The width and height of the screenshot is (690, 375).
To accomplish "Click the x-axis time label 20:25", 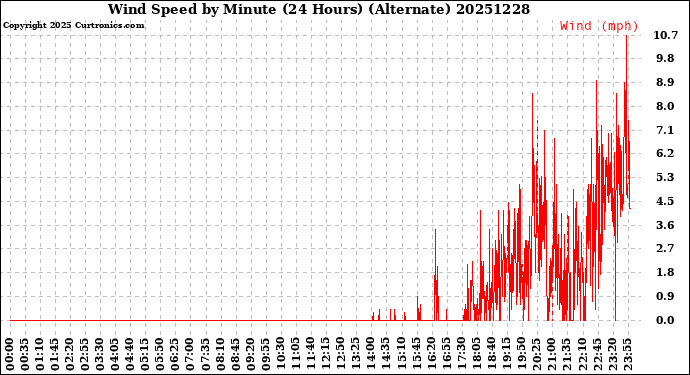I will pyautogui.click(x=537, y=355).
